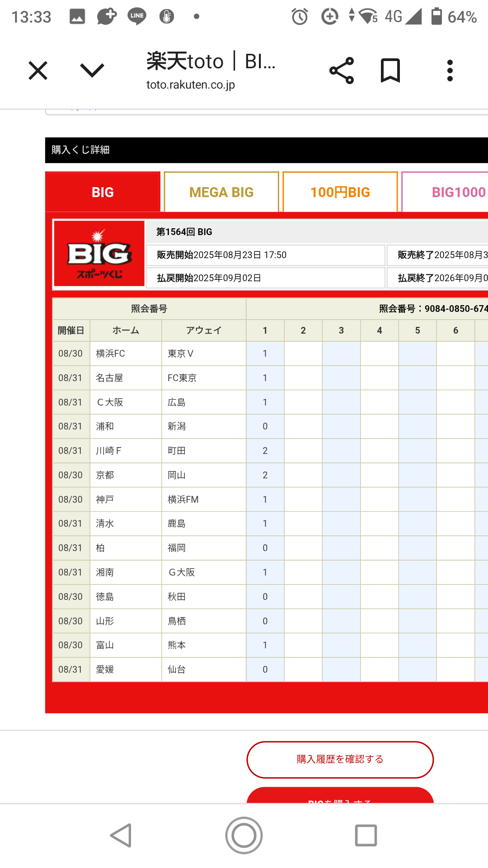Tap the 照会番号 9084-0850 number text

click(x=433, y=309)
